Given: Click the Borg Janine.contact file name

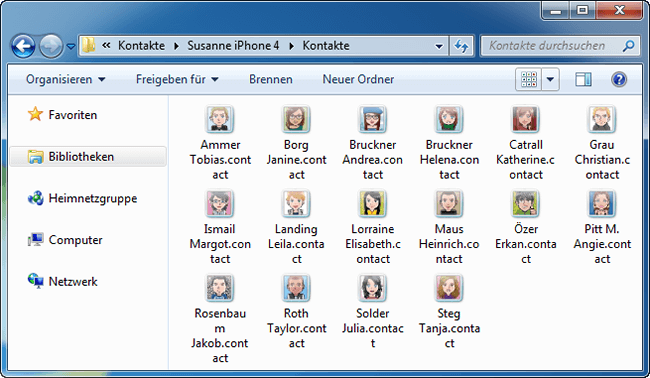Looking at the screenshot, I should tap(296, 160).
